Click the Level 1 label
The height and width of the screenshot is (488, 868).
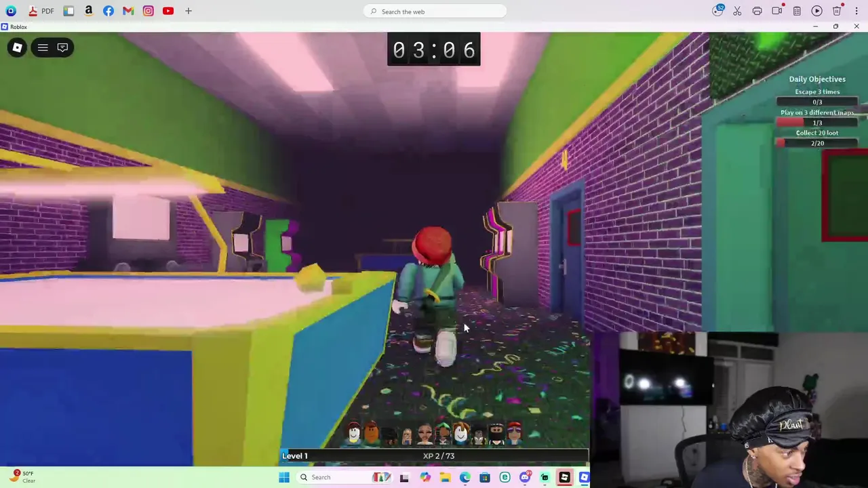click(x=295, y=456)
